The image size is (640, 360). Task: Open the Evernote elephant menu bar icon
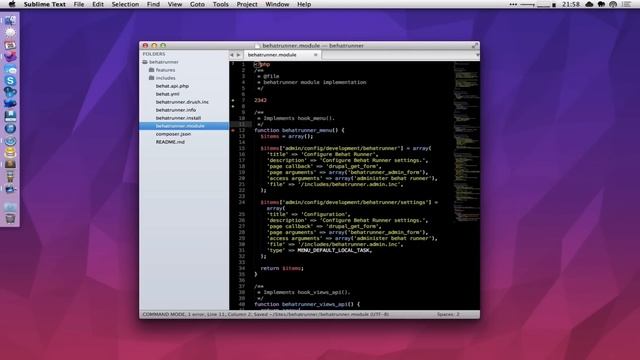[x=601, y=4]
